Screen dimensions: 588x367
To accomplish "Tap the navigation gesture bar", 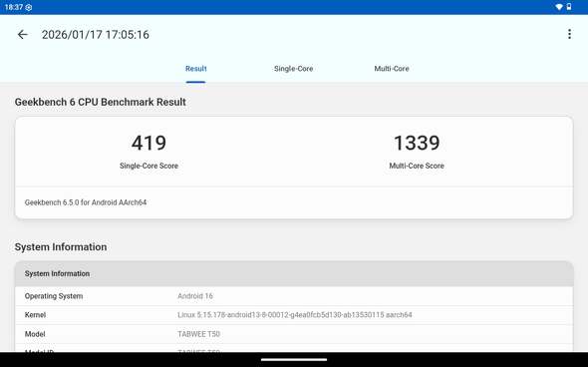I will coord(294,359).
